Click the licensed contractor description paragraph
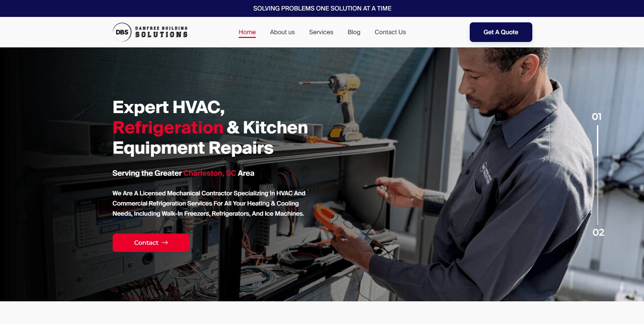Screen dimensions: 644x324 209,203
